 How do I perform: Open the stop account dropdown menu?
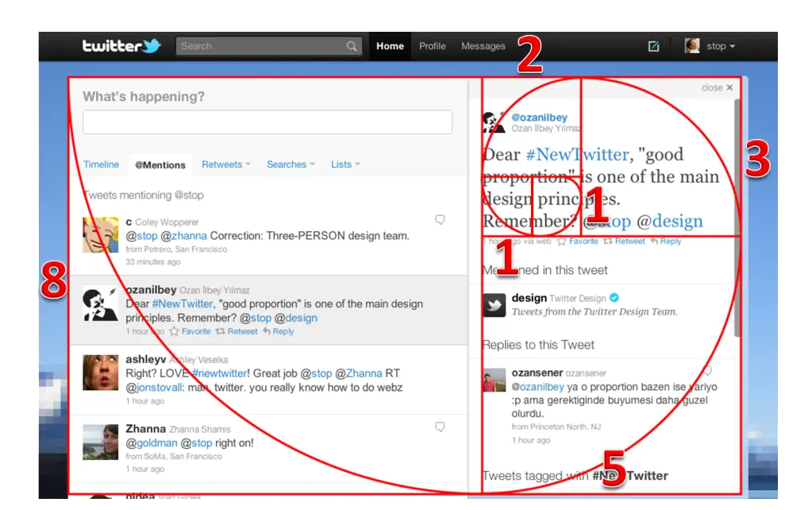pos(721,46)
